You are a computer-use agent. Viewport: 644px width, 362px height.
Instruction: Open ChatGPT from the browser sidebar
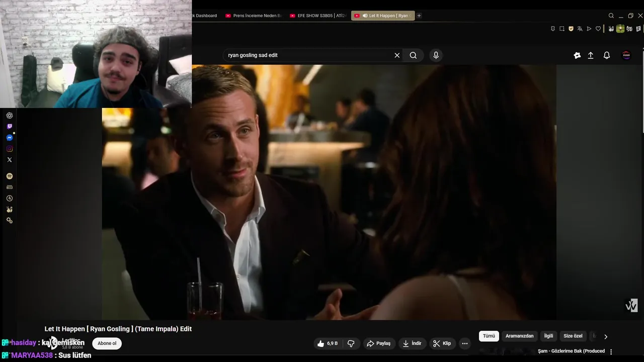coord(10,116)
